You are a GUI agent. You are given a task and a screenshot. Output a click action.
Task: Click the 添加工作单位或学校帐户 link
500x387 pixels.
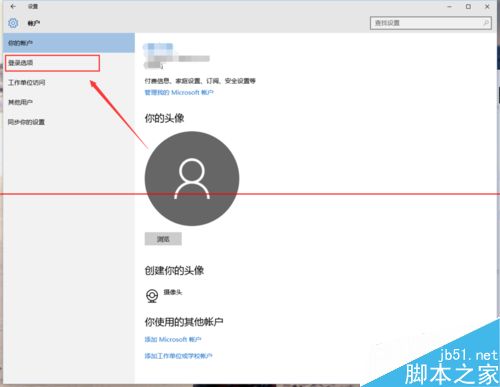[x=178, y=356]
